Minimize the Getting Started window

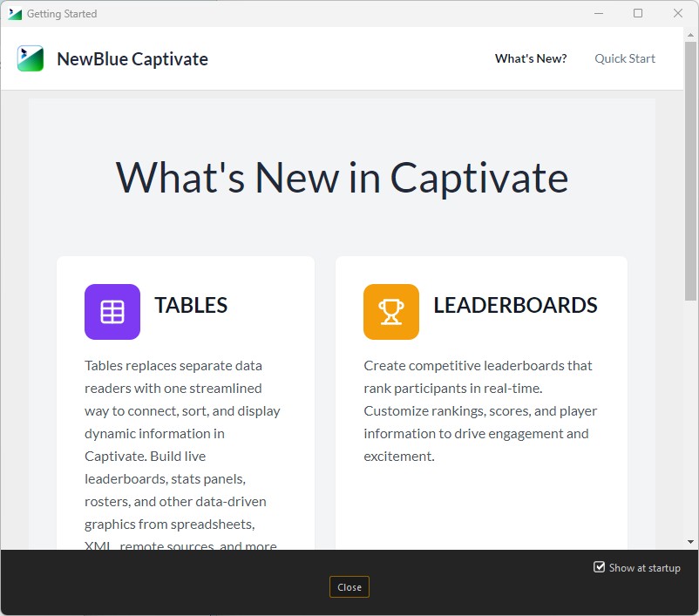[x=599, y=13]
